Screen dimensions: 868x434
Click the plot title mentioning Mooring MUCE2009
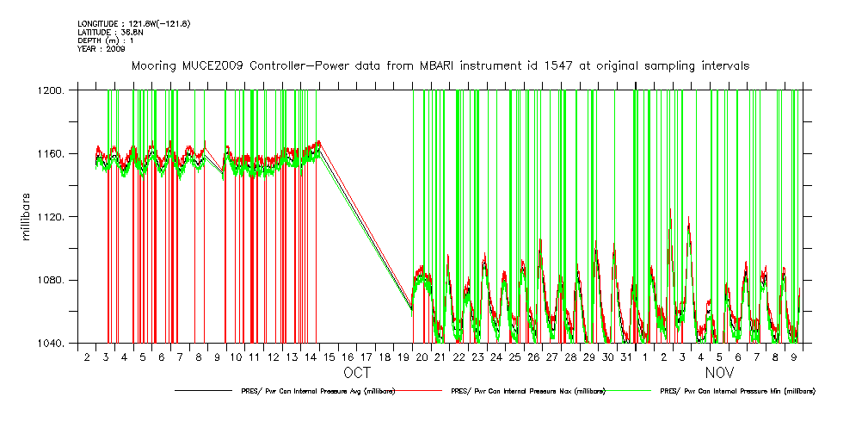(439, 65)
